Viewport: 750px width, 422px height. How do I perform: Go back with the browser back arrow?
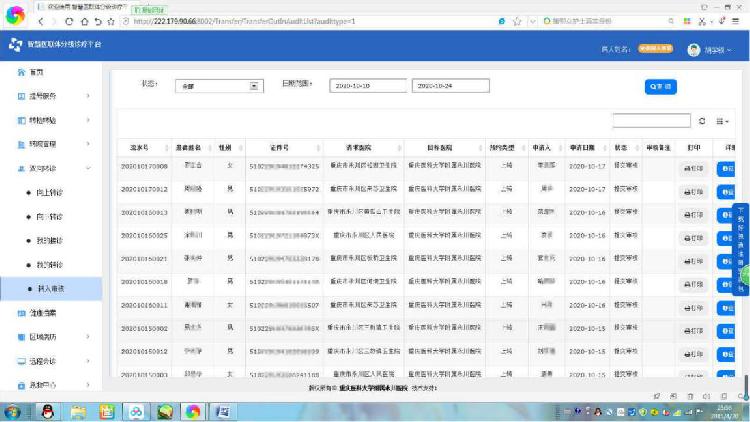[41, 22]
